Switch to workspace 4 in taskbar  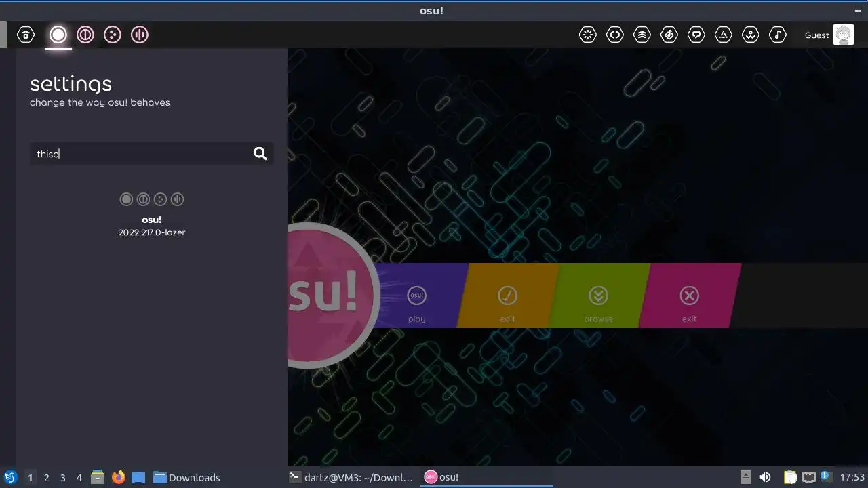coord(79,478)
